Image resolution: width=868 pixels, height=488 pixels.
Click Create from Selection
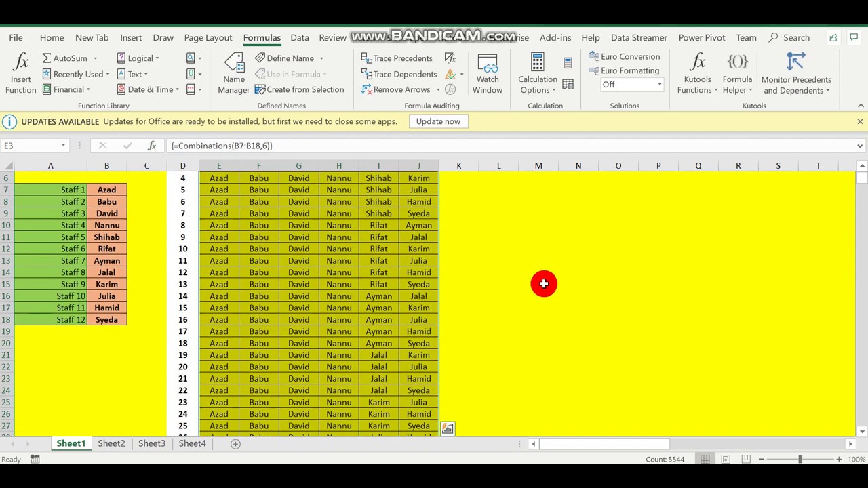pos(299,89)
